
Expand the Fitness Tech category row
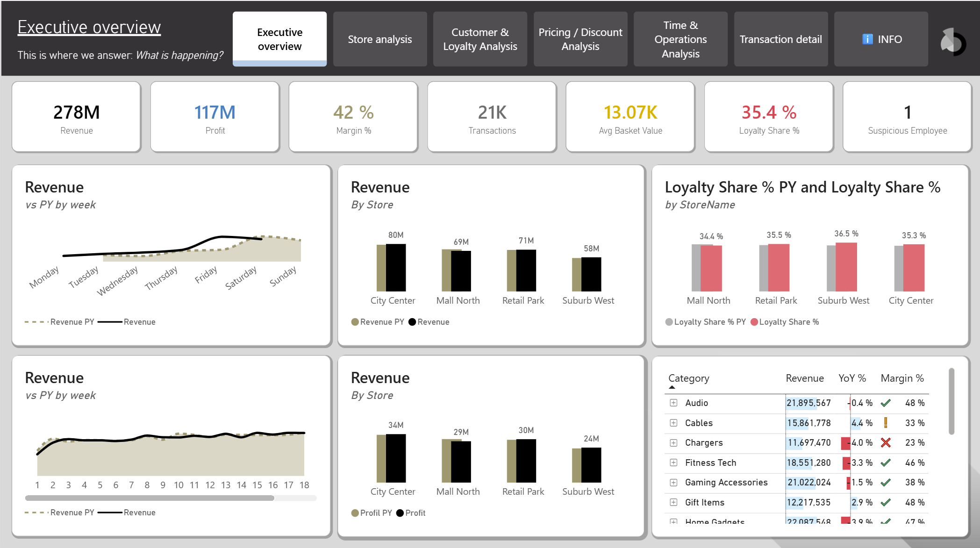tap(673, 463)
